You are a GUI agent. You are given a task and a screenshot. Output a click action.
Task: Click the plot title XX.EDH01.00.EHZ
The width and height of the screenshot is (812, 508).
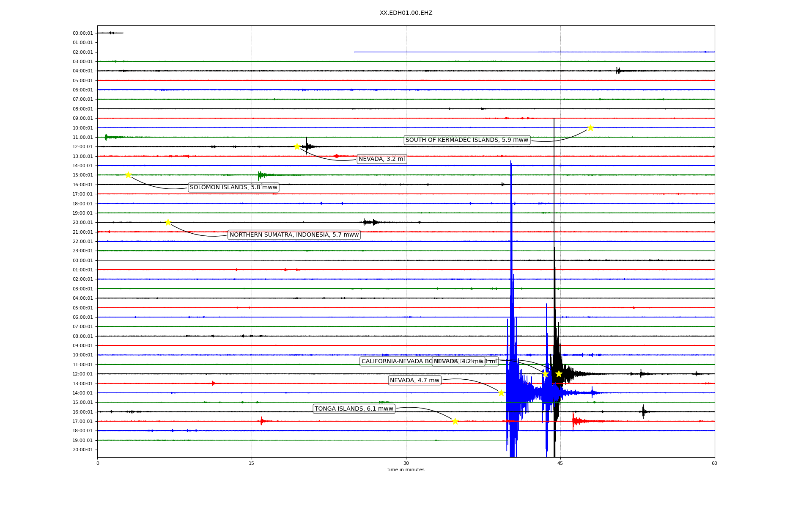(x=406, y=13)
